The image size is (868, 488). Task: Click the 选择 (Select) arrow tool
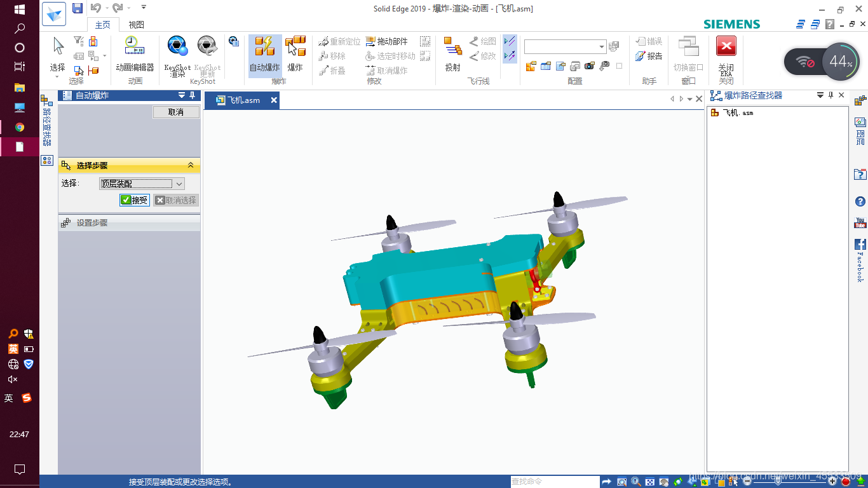click(58, 54)
